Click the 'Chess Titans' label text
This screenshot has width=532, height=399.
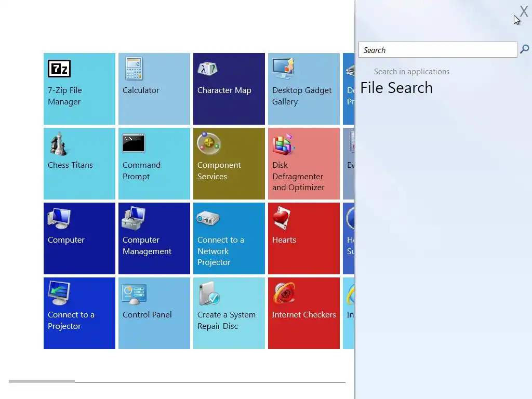70,165
